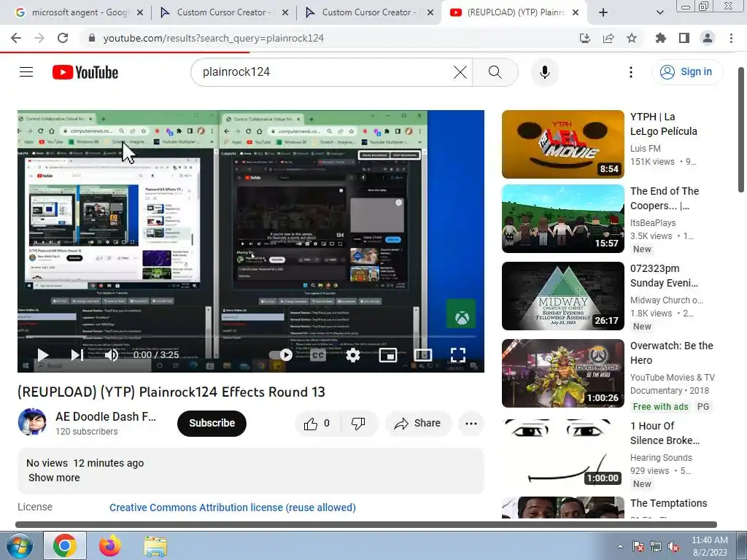The image size is (747, 560).
Task: Play the video
Action: coord(43,355)
